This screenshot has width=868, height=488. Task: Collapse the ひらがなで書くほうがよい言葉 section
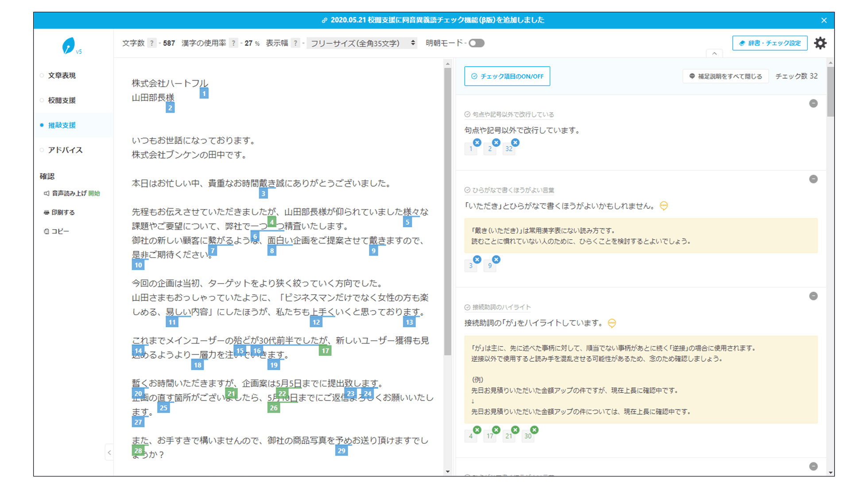(814, 179)
